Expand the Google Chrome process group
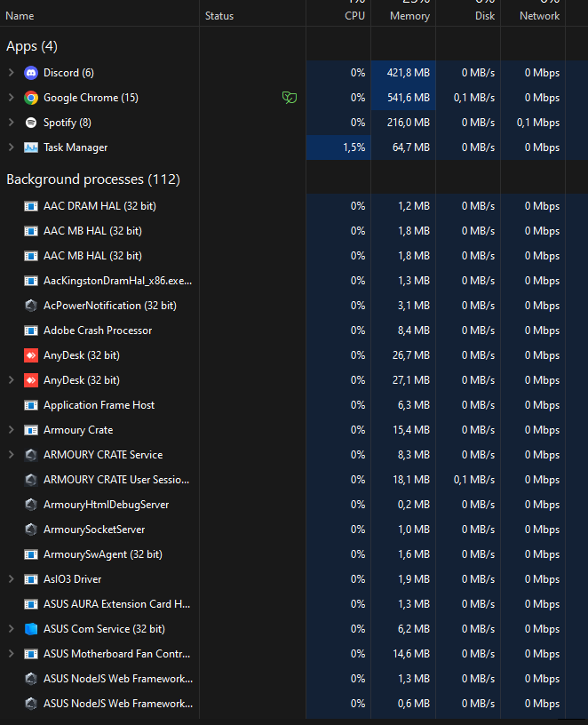The image size is (588, 725). point(11,98)
